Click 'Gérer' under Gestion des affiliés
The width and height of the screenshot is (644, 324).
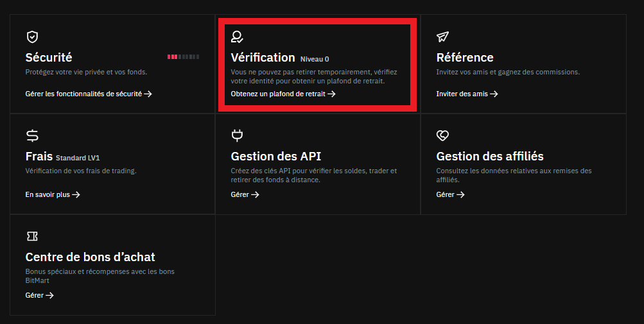click(450, 194)
